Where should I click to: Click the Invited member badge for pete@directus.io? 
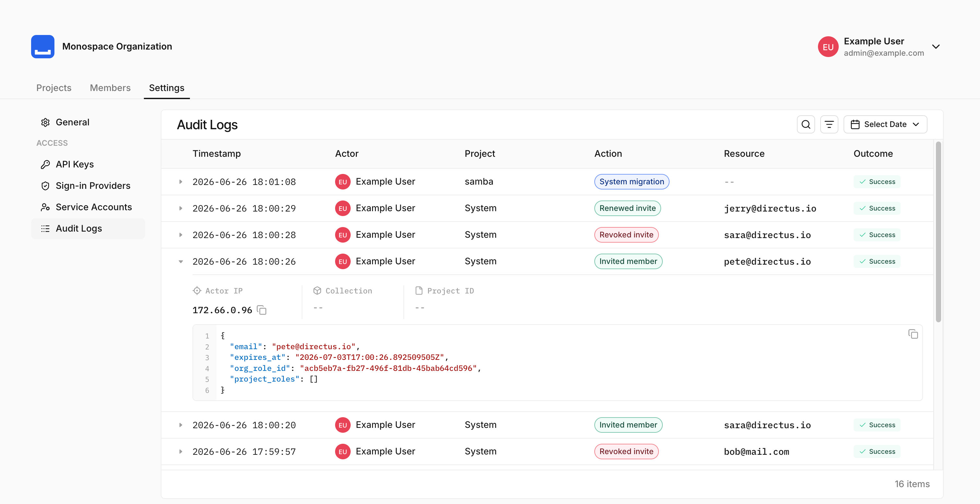[628, 261]
